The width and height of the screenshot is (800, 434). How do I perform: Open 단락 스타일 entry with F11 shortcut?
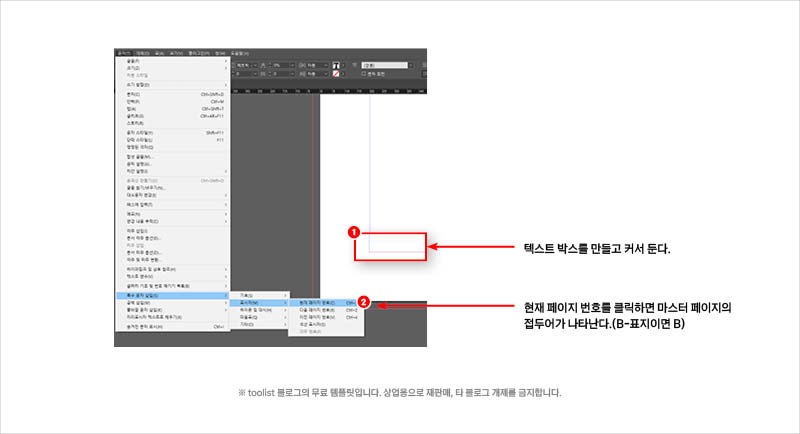coord(172,140)
